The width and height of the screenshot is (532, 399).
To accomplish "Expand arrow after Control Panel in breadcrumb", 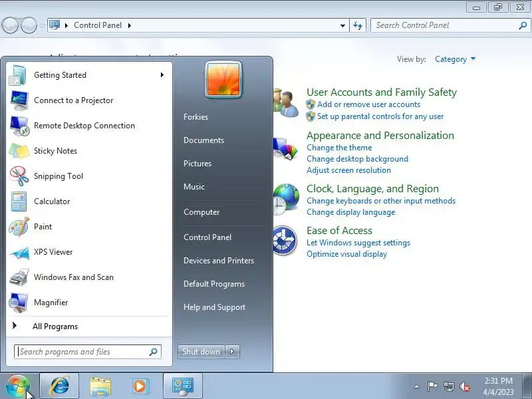I will (129, 25).
